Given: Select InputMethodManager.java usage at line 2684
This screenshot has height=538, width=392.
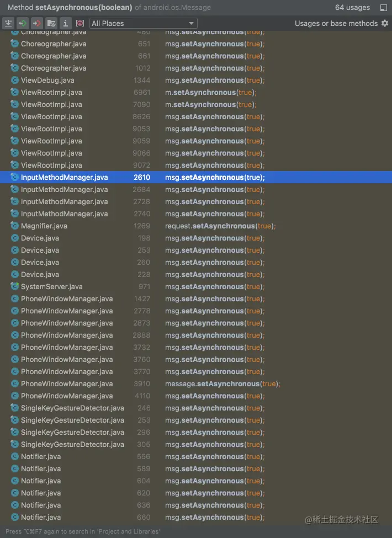Looking at the screenshot, I should click(196, 190).
